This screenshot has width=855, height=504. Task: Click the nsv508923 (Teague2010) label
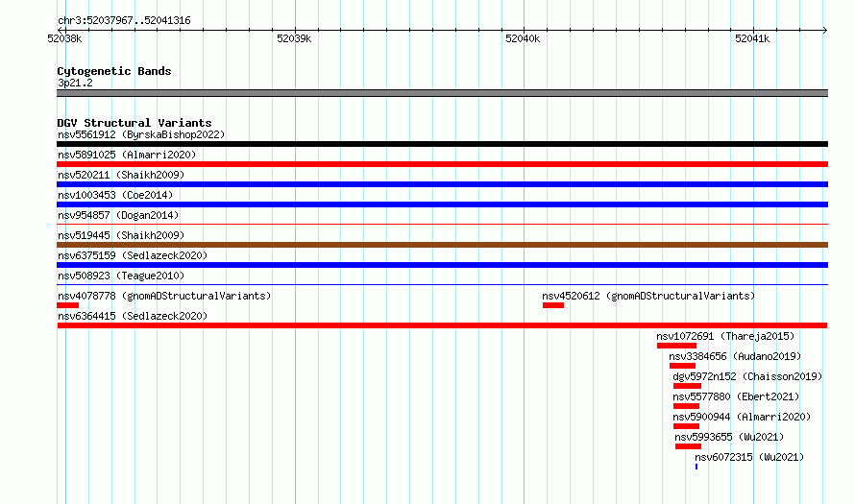click(121, 276)
